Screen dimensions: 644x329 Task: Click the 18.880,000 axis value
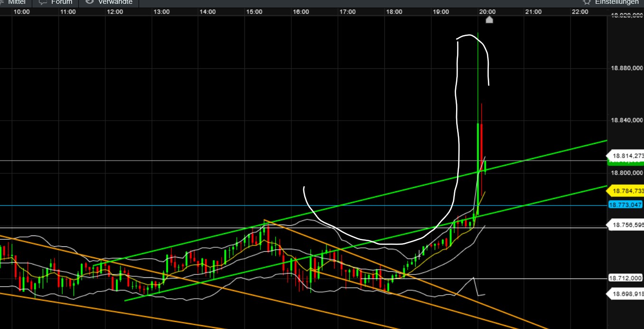(x=626, y=68)
